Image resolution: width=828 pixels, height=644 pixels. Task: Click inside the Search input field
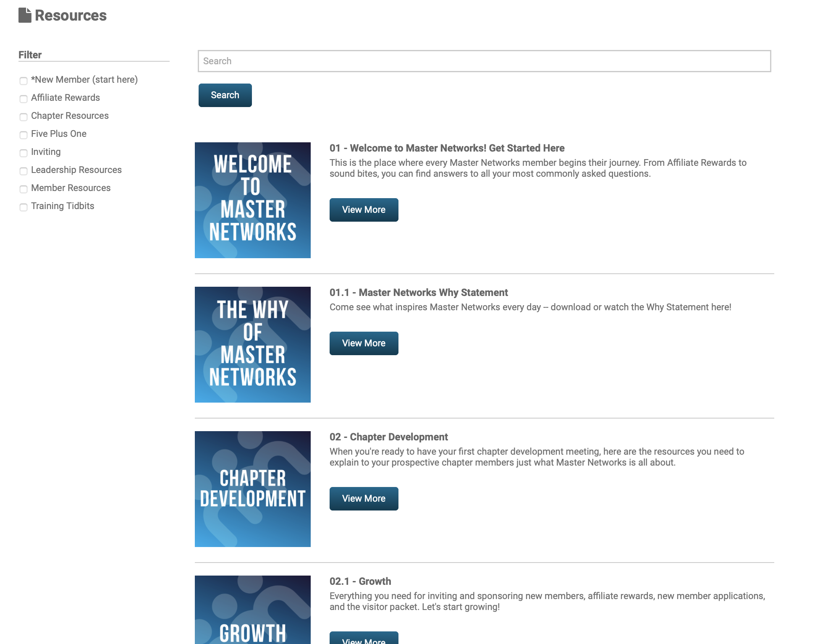coord(484,61)
